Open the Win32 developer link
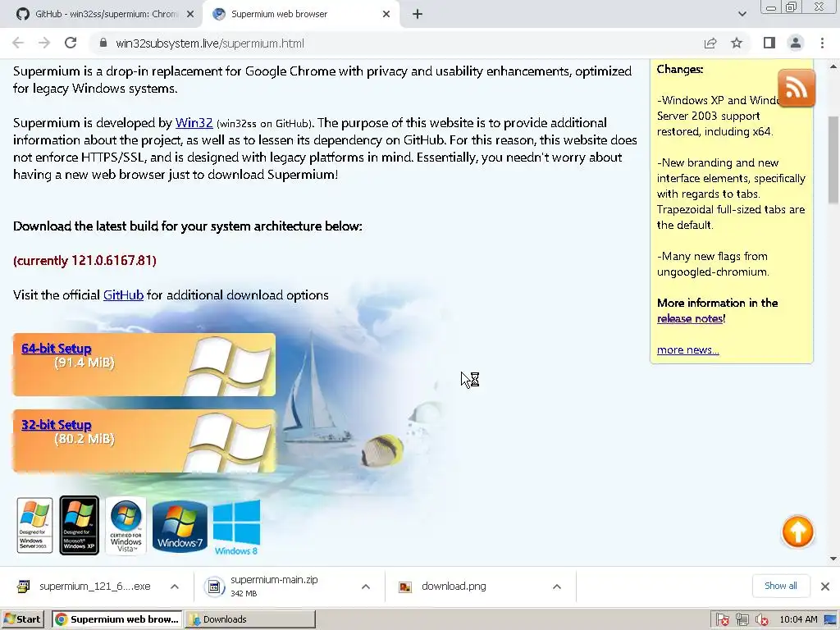The width and height of the screenshot is (840, 630). click(194, 123)
